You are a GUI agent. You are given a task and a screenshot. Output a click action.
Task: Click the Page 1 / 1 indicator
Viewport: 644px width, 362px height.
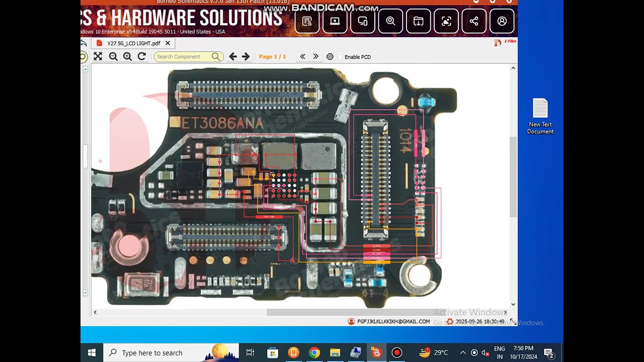pos(272,57)
